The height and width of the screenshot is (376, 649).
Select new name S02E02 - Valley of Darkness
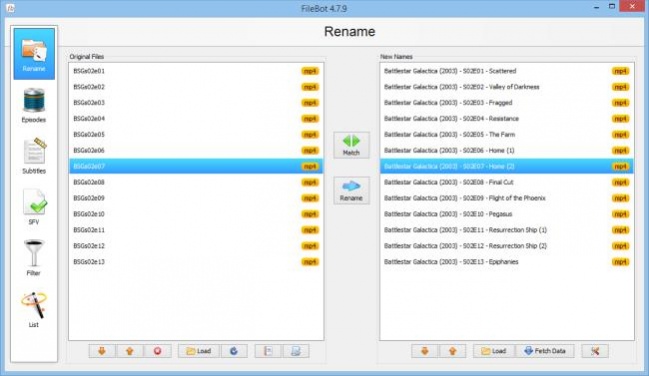click(507, 87)
